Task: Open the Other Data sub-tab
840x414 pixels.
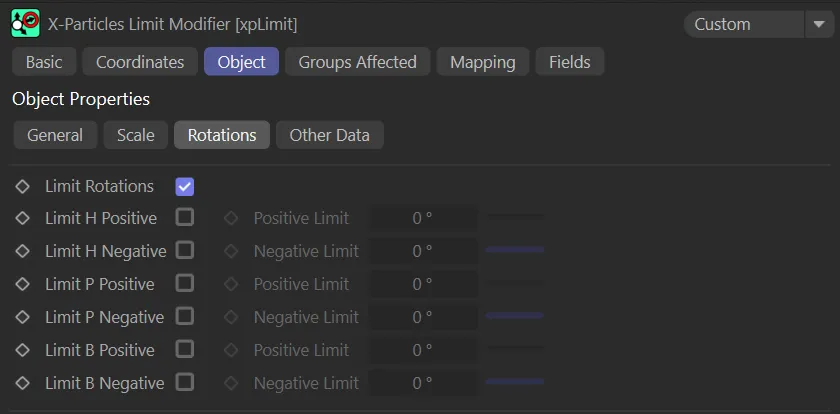Action: (x=329, y=135)
